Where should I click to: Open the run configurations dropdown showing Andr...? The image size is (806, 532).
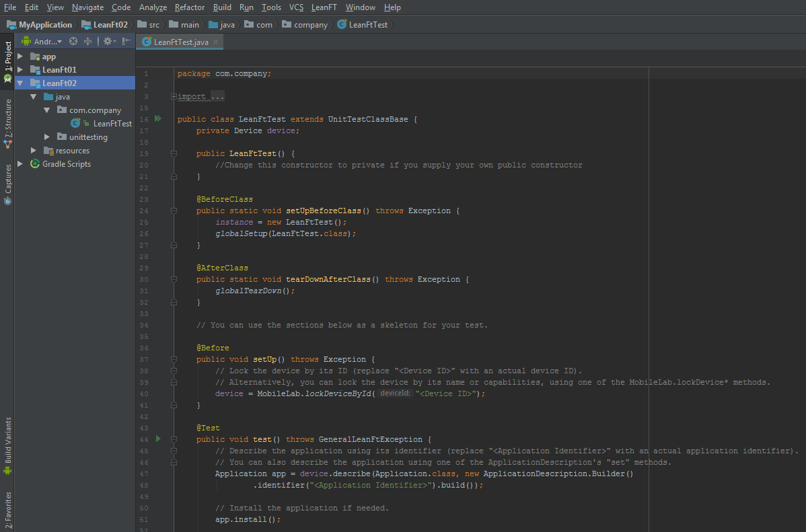[46, 40]
